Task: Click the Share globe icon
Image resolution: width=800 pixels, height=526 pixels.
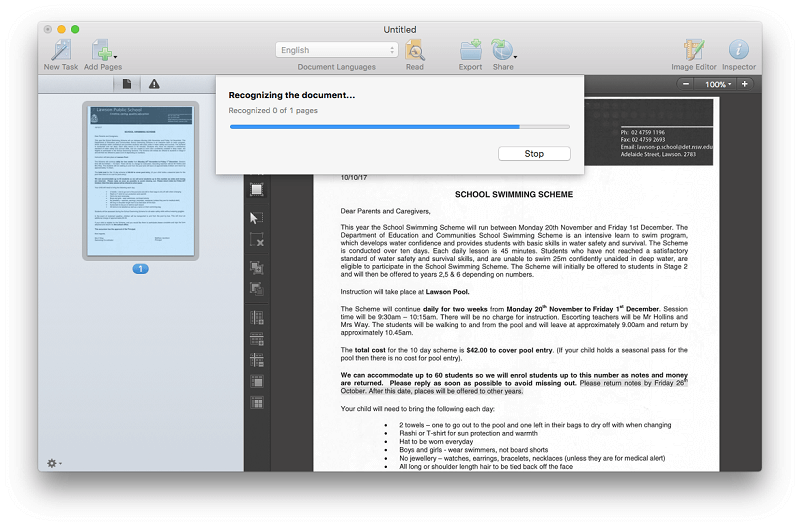Action: pos(501,50)
